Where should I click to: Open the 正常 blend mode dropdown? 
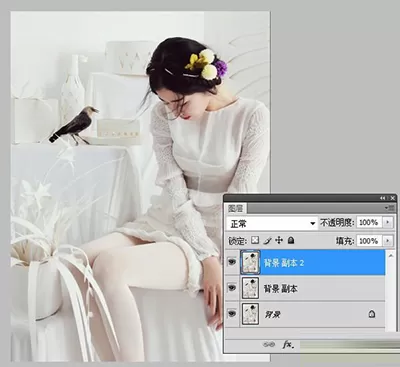(x=272, y=223)
